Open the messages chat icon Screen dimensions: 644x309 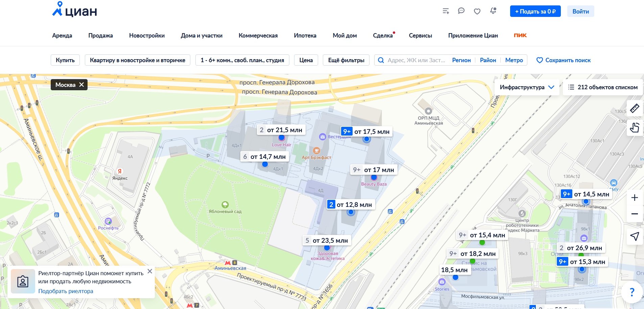point(461,11)
